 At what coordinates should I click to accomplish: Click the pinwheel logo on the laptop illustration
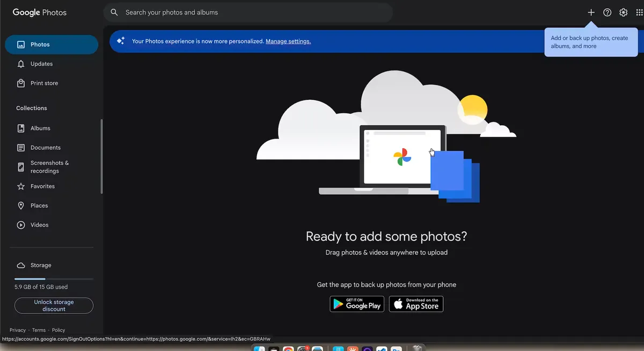click(402, 157)
